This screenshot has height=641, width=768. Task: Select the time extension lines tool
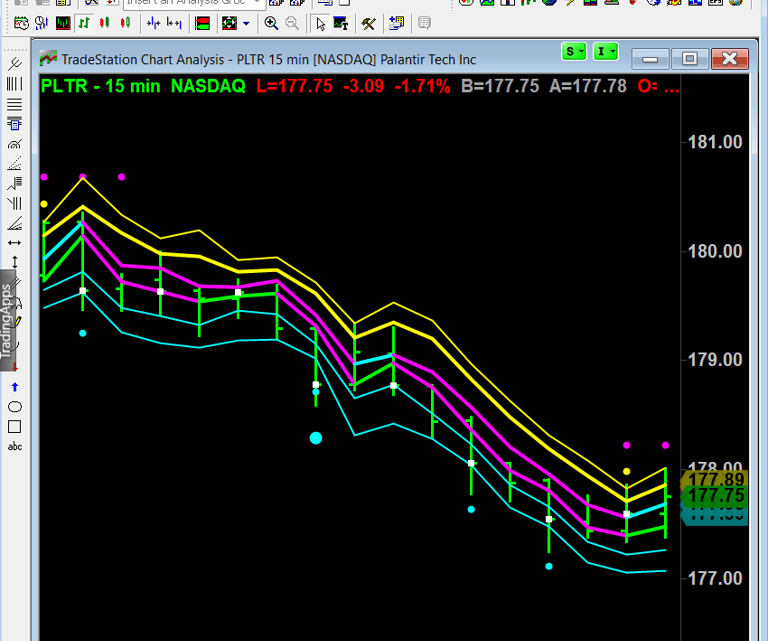click(x=15, y=203)
